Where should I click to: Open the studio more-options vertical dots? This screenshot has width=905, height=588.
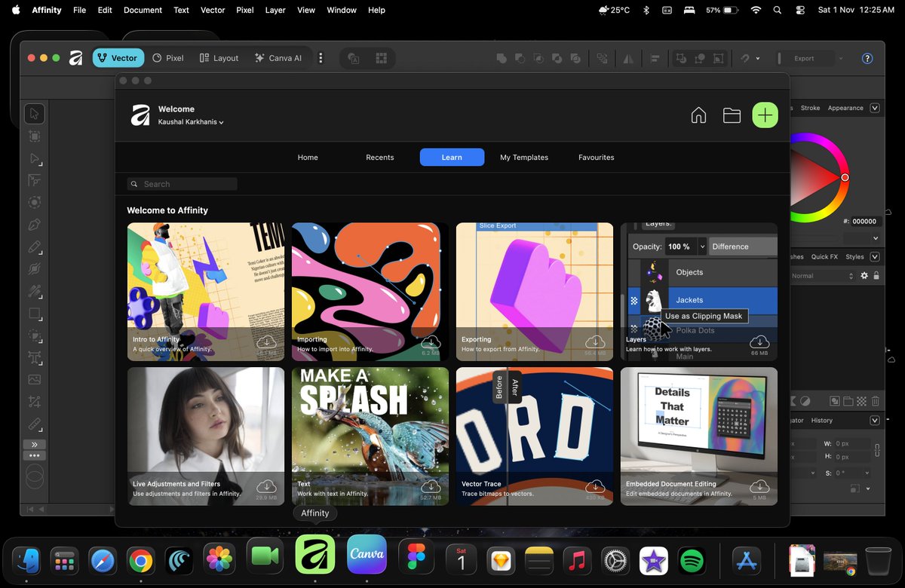321,58
